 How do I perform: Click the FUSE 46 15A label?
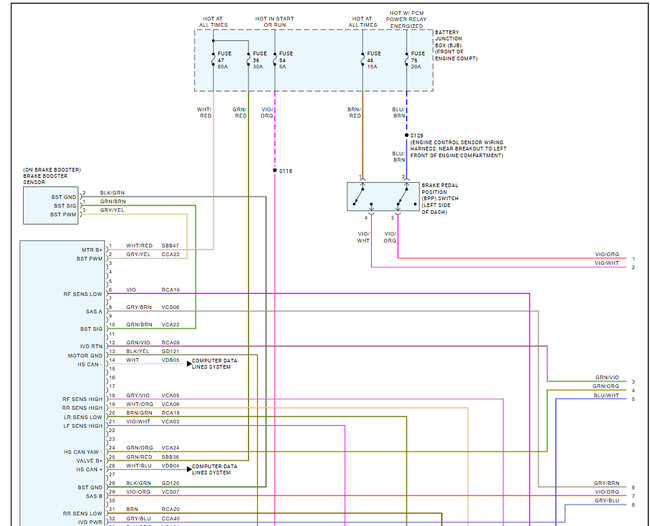click(x=374, y=60)
